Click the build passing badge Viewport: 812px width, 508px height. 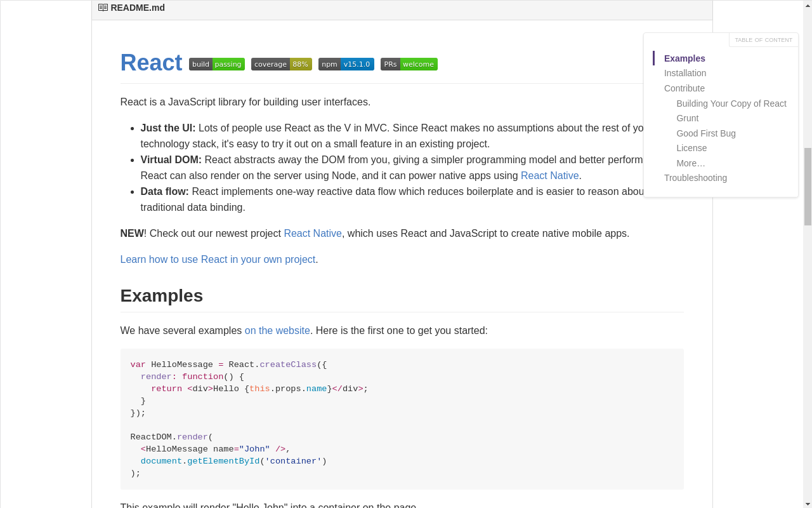[217, 64]
